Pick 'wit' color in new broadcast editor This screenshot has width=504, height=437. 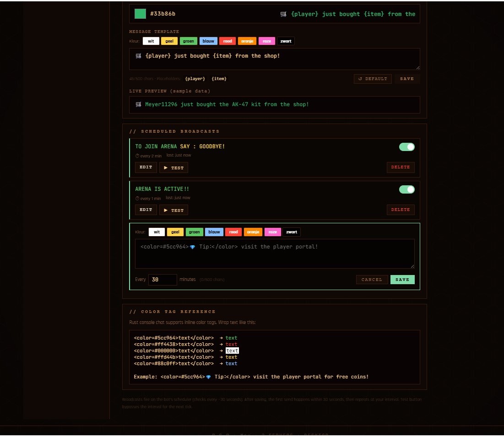157,232
